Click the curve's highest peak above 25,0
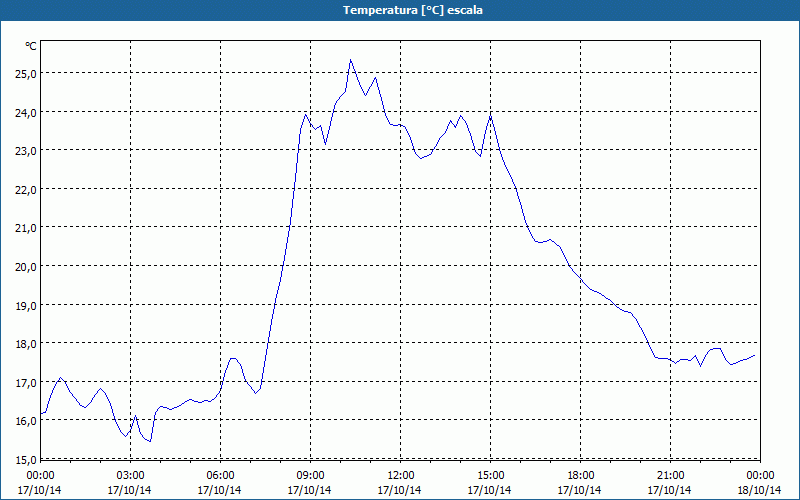This screenshot has height=500, width=800. click(x=351, y=60)
